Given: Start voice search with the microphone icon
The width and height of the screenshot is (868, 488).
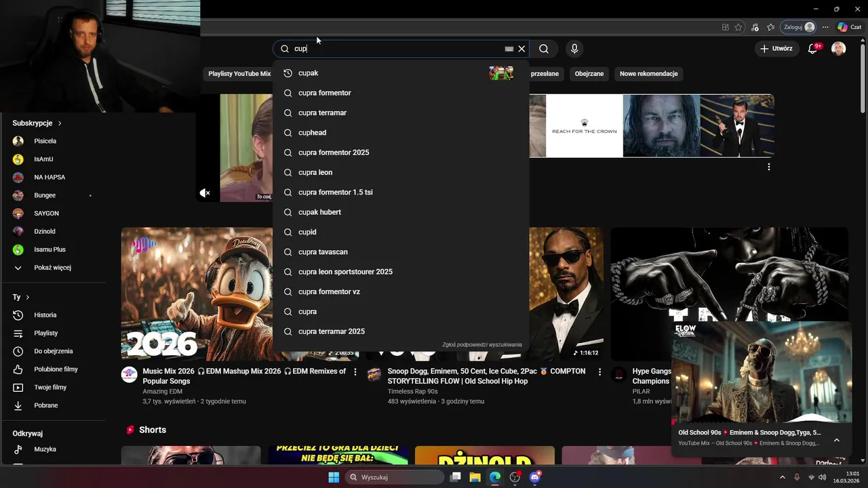Looking at the screenshot, I should 574,49.
